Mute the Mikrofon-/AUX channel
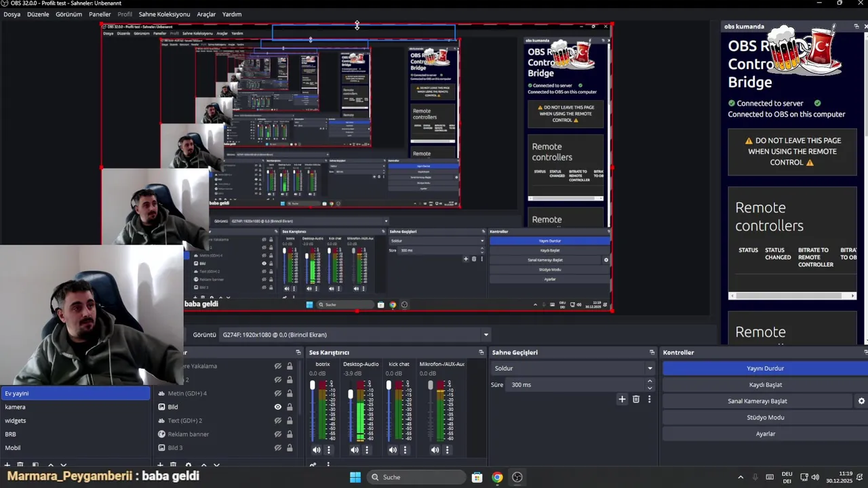 pos(435,450)
